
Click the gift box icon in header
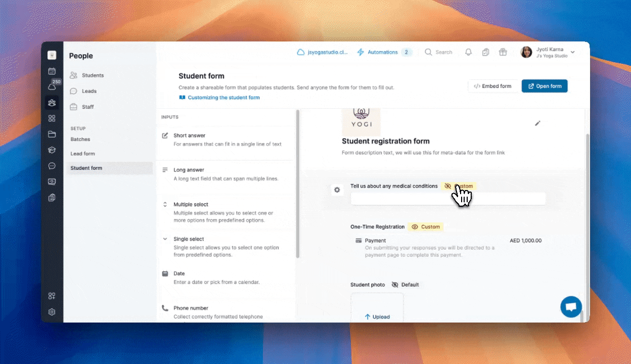(503, 52)
